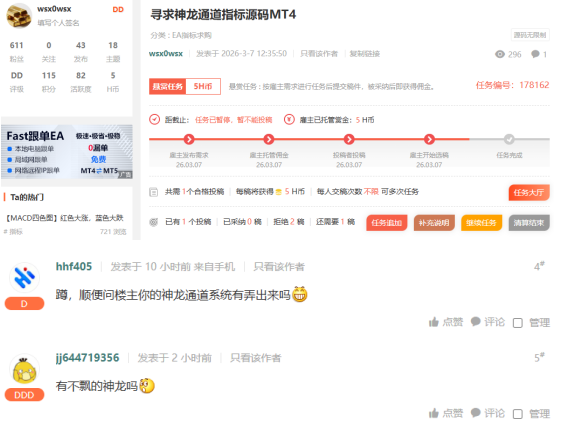Click the comment bubble icon showing 1
This screenshot has height=430, width=567.
click(x=535, y=54)
